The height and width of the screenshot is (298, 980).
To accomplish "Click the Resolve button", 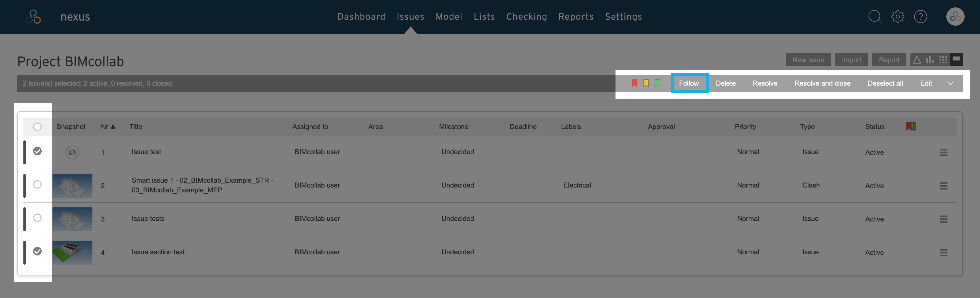I will click(765, 83).
